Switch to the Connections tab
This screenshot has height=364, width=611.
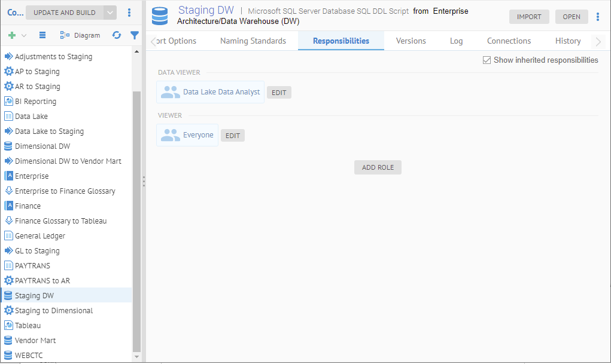tap(509, 41)
